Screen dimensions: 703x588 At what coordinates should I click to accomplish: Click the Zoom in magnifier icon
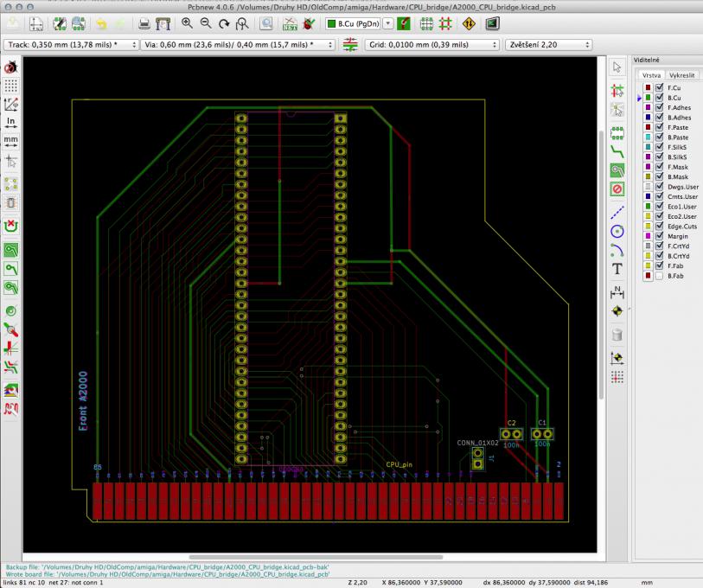point(187,23)
